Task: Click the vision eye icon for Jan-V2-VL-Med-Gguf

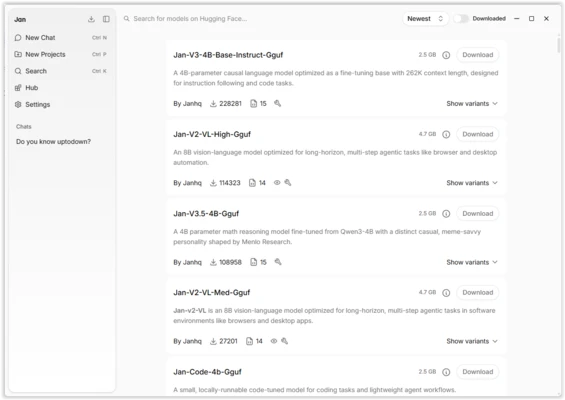Action: pyautogui.click(x=274, y=341)
